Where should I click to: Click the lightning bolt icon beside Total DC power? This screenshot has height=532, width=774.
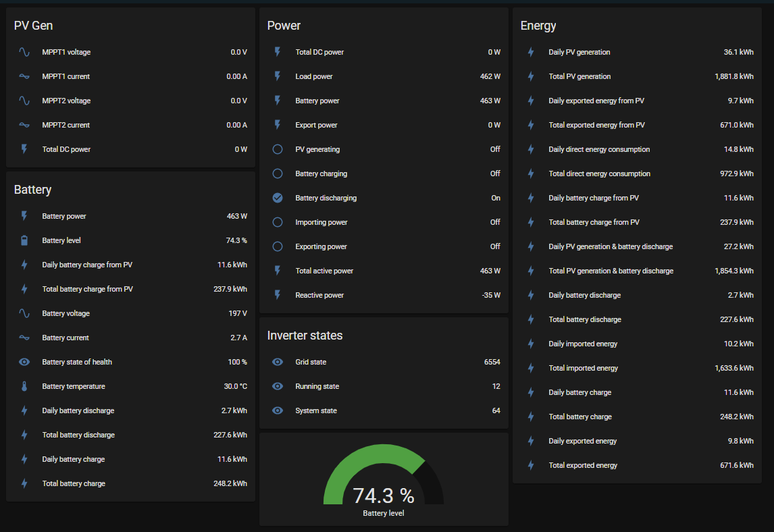[x=277, y=52]
